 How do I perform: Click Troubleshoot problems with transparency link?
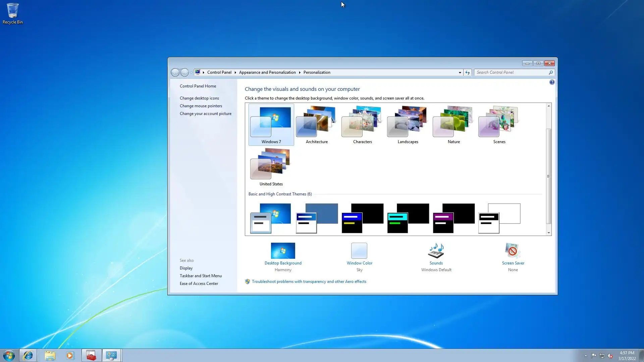(x=309, y=282)
